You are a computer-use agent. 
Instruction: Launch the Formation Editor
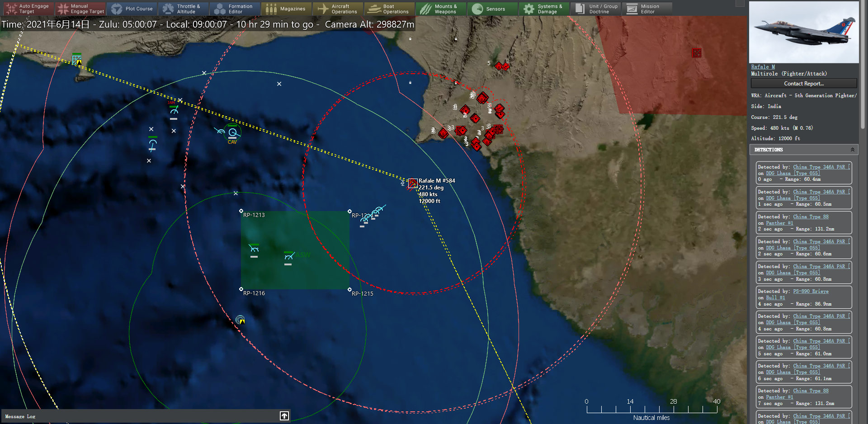pos(235,9)
